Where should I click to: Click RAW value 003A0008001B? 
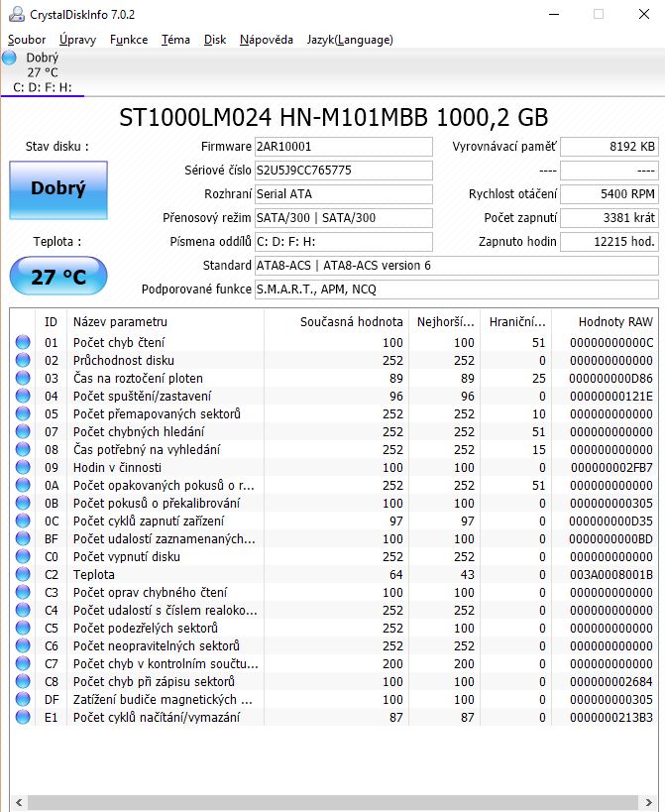click(x=611, y=575)
